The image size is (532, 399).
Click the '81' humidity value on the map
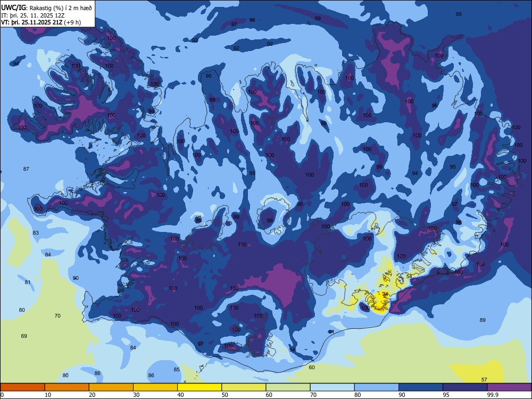[x=28, y=282]
